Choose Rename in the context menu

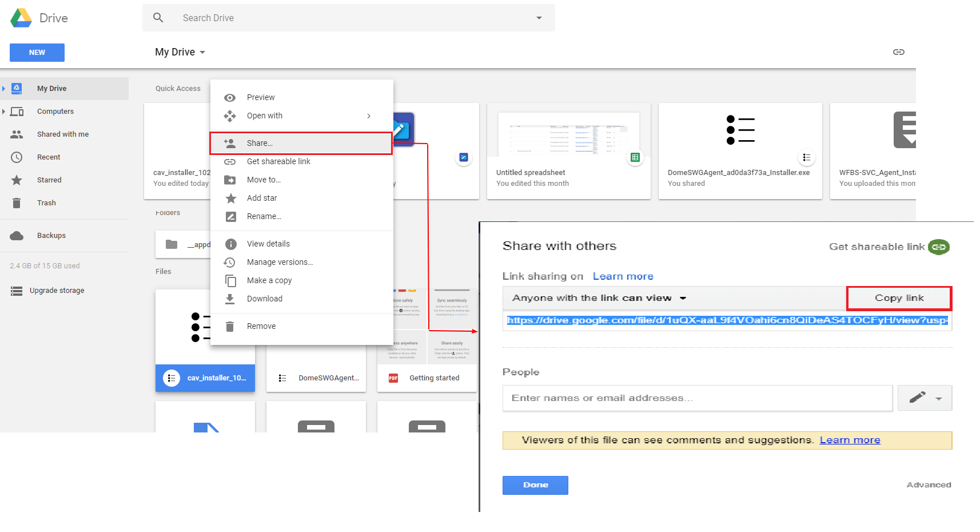[263, 216]
